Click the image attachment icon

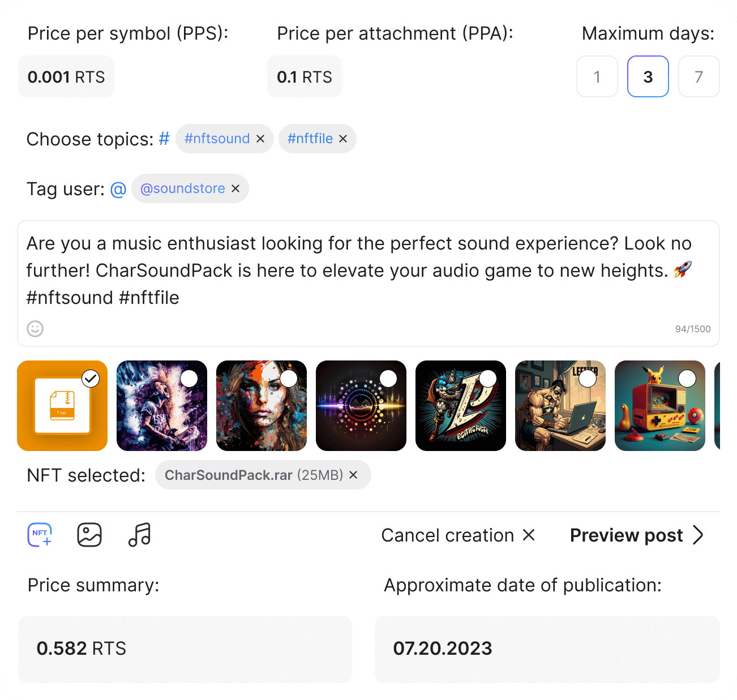[x=89, y=535]
